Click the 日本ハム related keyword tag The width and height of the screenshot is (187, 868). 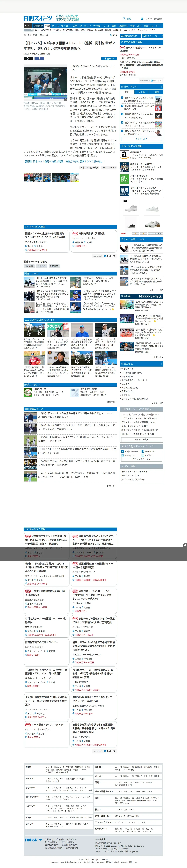click(42, 266)
